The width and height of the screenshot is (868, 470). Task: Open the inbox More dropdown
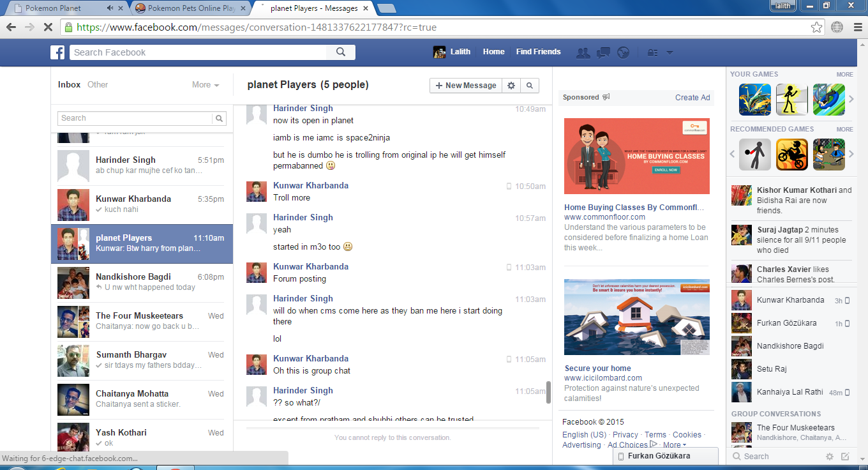(206, 85)
